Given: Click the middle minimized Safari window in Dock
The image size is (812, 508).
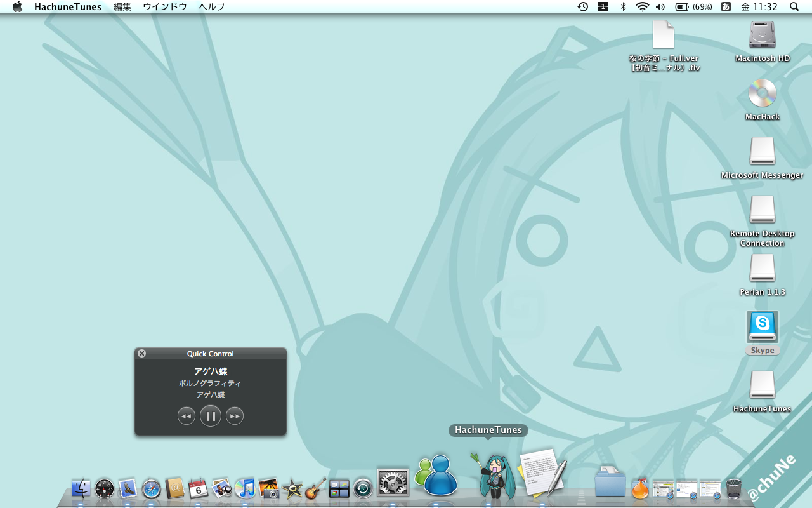Looking at the screenshot, I should click(x=686, y=488).
